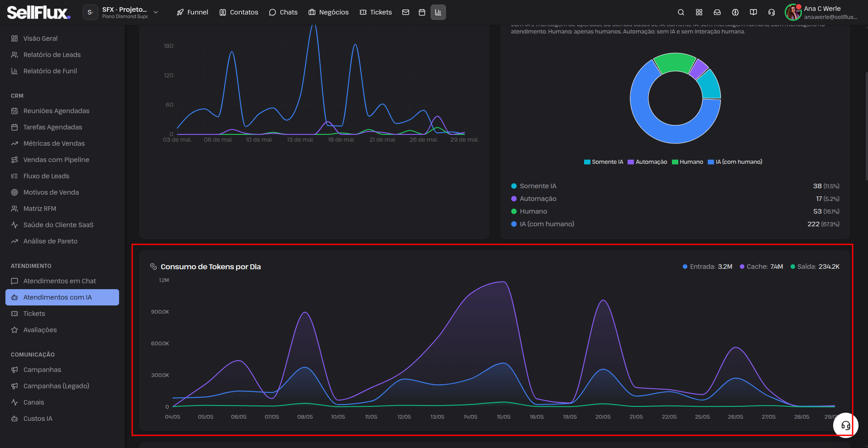Open Relatório de Leads sidebar link
The image size is (868, 448).
52,55
